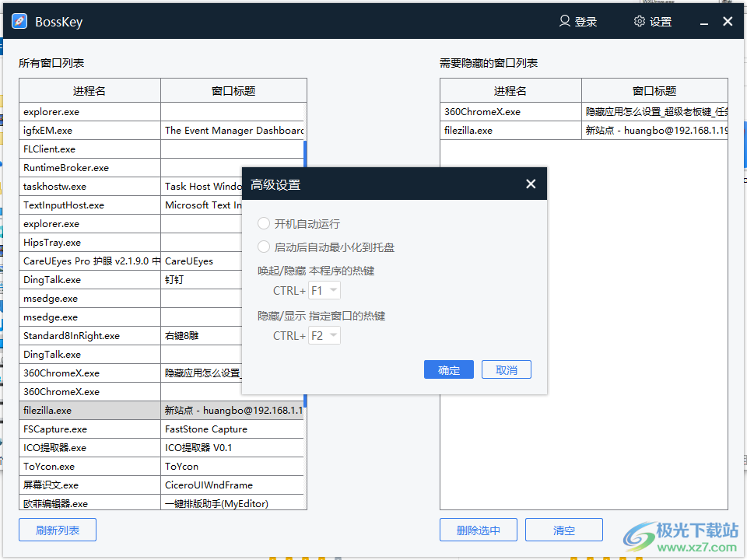747x560 pixels.
Task: Select RuntimeBroker.exe in the list
Action: tap(89, 168)
